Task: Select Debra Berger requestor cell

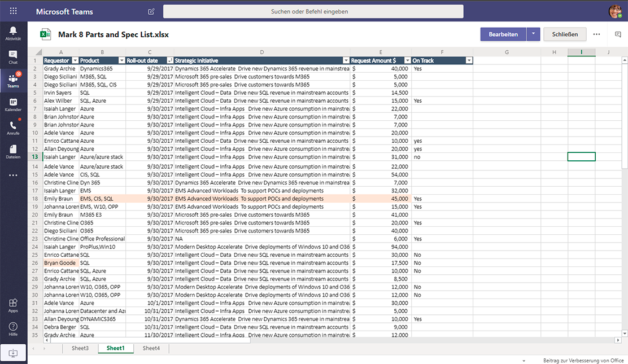Action: (x=61, y=327)
